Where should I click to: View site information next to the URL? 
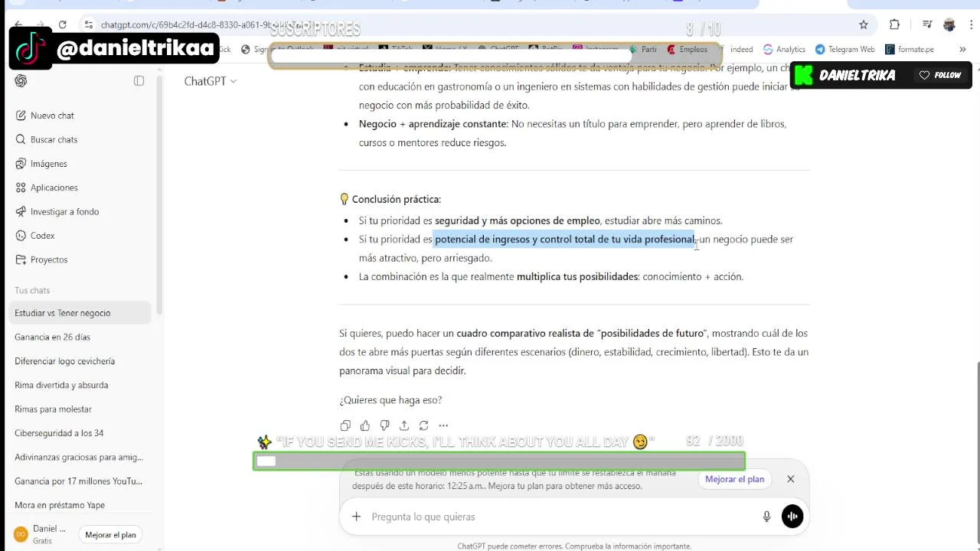click(89, 24)
